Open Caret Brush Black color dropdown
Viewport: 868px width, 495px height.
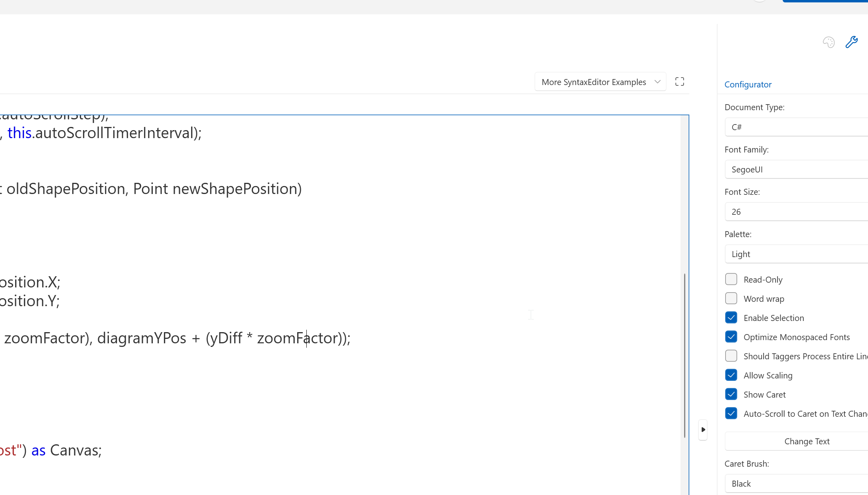796,484
